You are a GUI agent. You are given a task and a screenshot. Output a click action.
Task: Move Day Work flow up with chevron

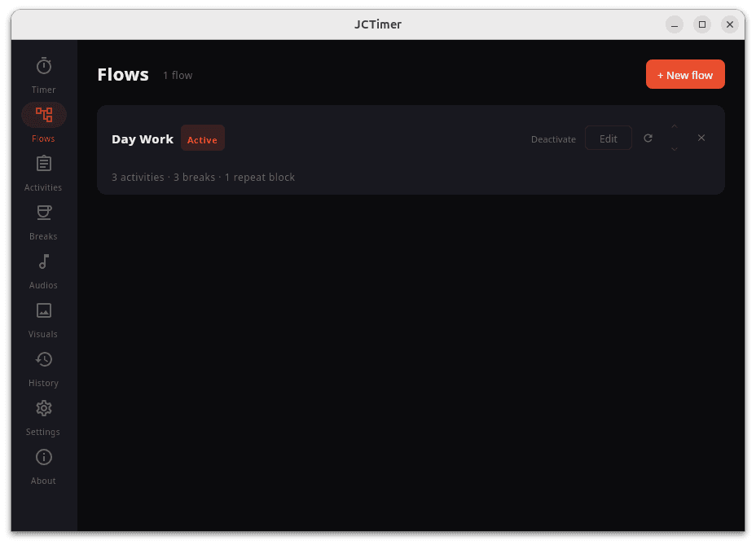coord(675,126)
